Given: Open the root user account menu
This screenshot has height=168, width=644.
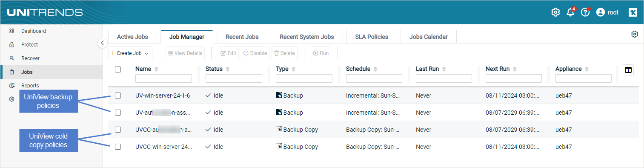Looking at the screenshot, I should tap(607, 12).
